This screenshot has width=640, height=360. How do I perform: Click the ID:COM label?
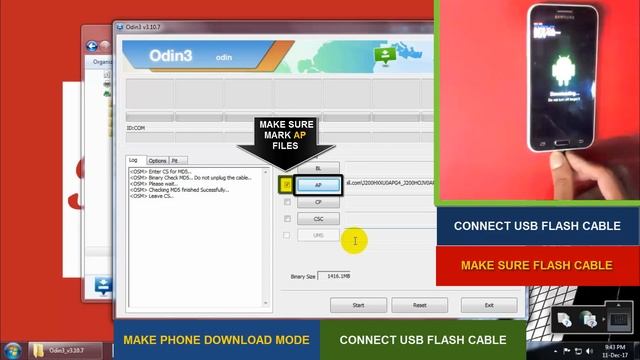[x=136, y=128]
